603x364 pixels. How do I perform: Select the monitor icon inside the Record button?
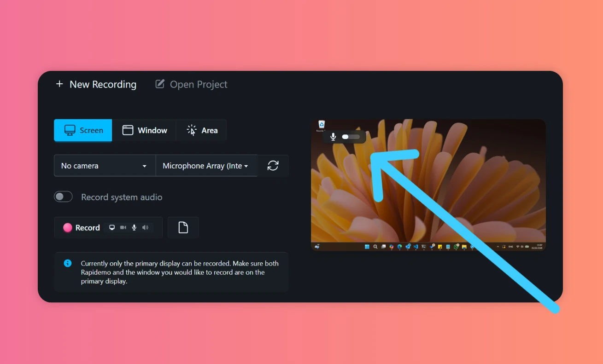point(112,227)
